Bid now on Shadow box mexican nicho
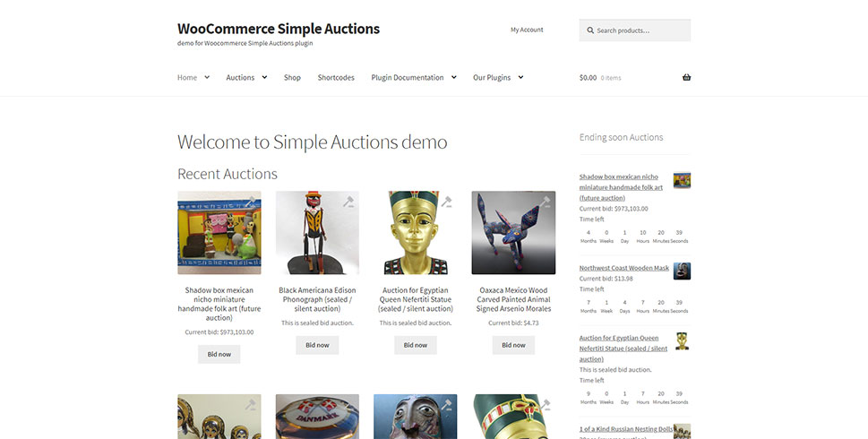 click(x=219, y=354)
